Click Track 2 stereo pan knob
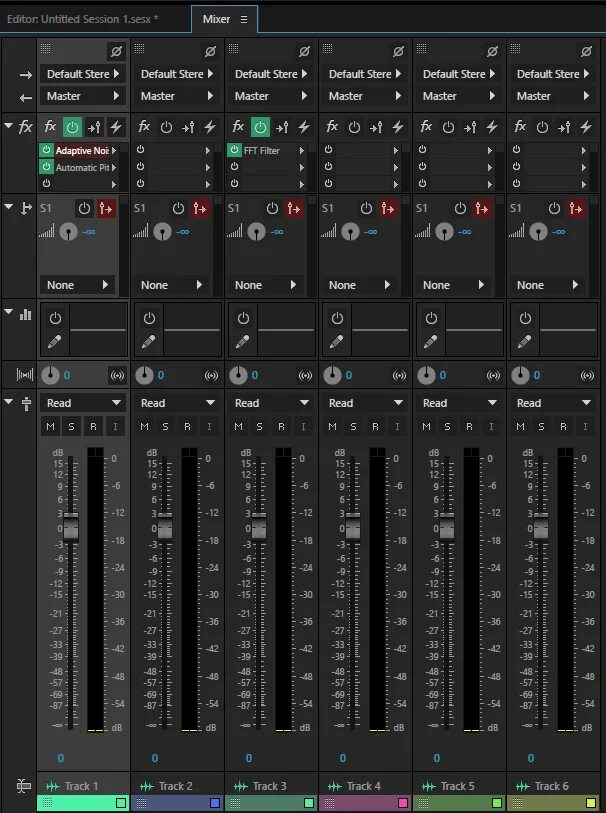 (x=144, y=375)
